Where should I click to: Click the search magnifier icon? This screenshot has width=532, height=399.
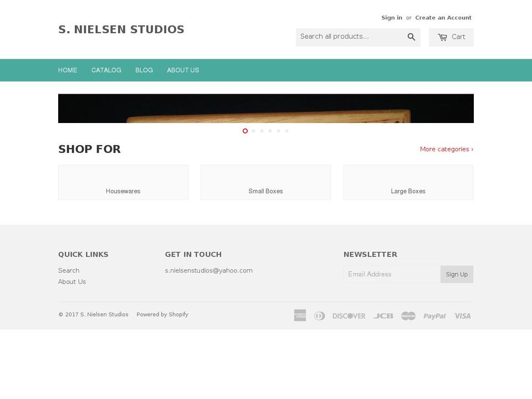click(411, 37)
